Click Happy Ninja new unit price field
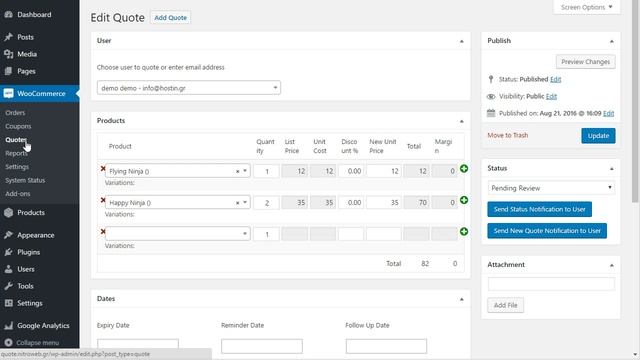The image size is (640, 360). [384, 203]
